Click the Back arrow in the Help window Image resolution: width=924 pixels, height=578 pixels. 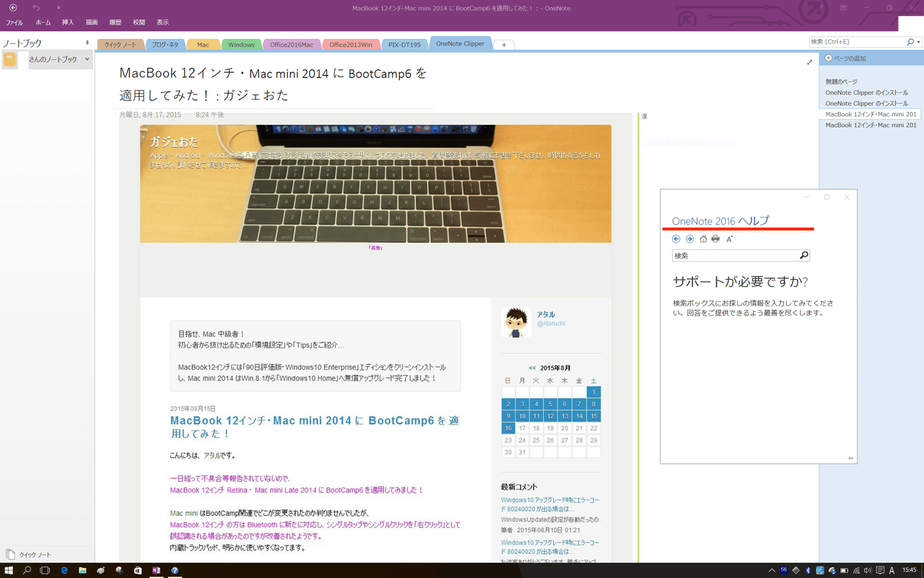tap(676, 238)
